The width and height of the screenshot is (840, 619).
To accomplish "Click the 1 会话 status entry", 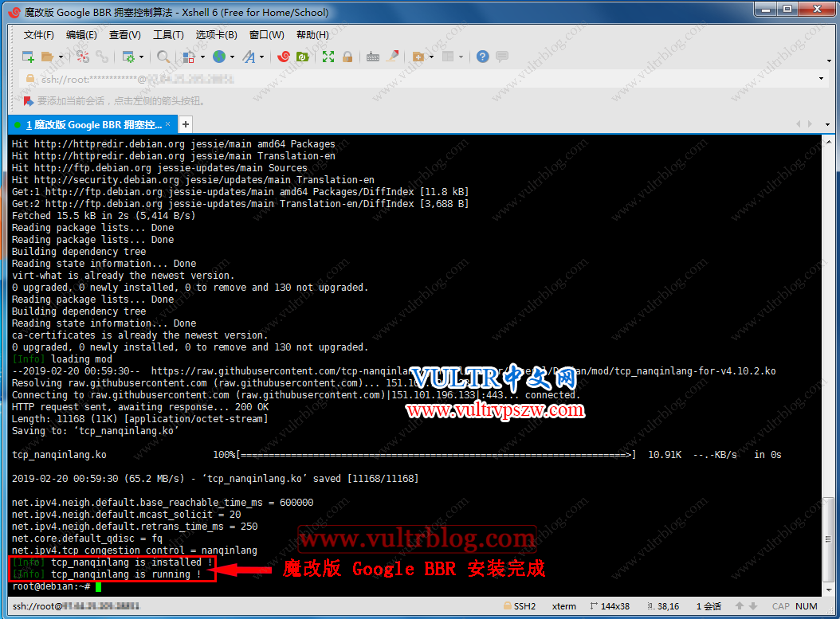I will click(709, 606).
